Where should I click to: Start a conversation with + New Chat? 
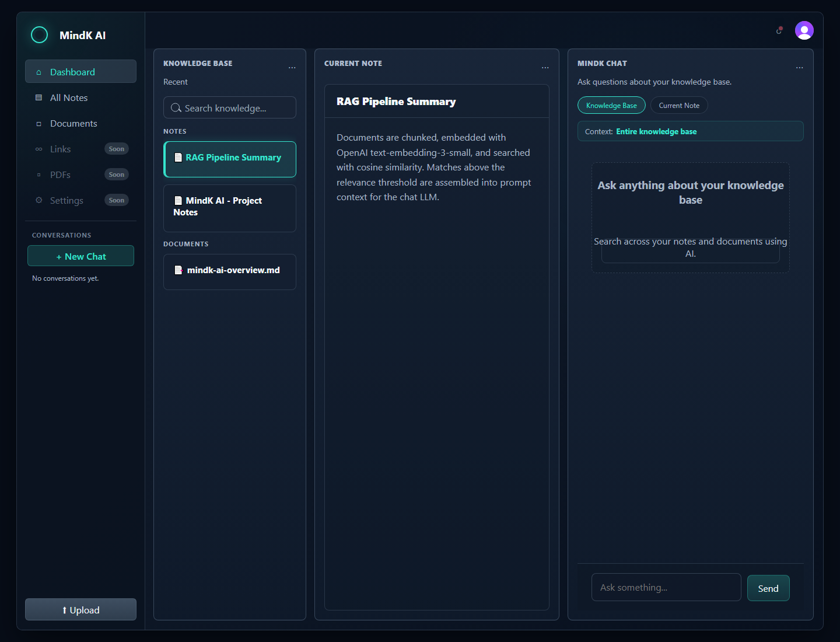pos(80,256)
